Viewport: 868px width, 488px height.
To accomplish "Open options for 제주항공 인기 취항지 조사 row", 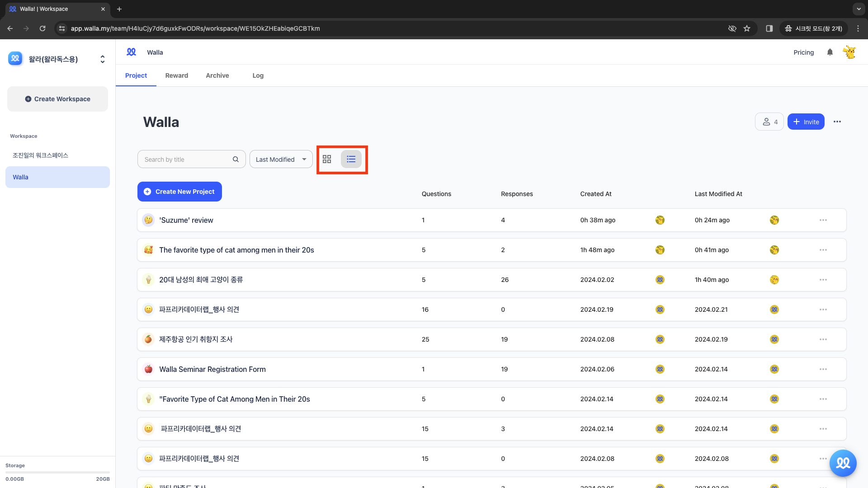I will [823, 339].
